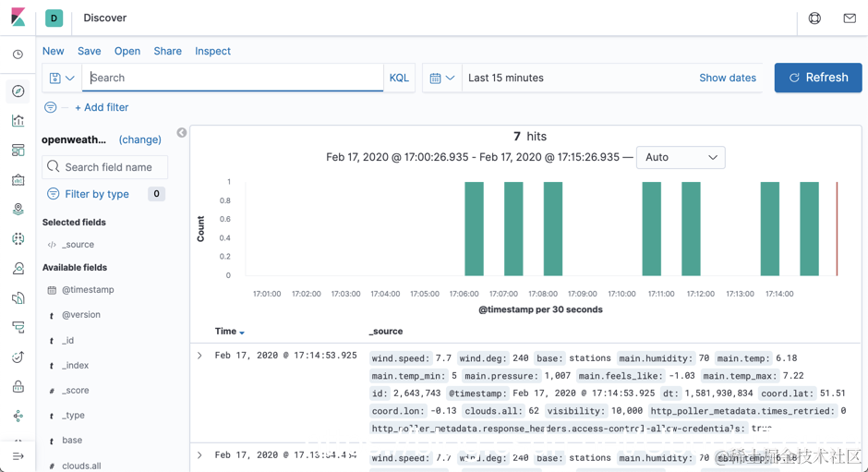Open Recently viewed clock icon
The width and height of the screenshot is (868, 472).
pyautogui.click(x=18, y=54)
